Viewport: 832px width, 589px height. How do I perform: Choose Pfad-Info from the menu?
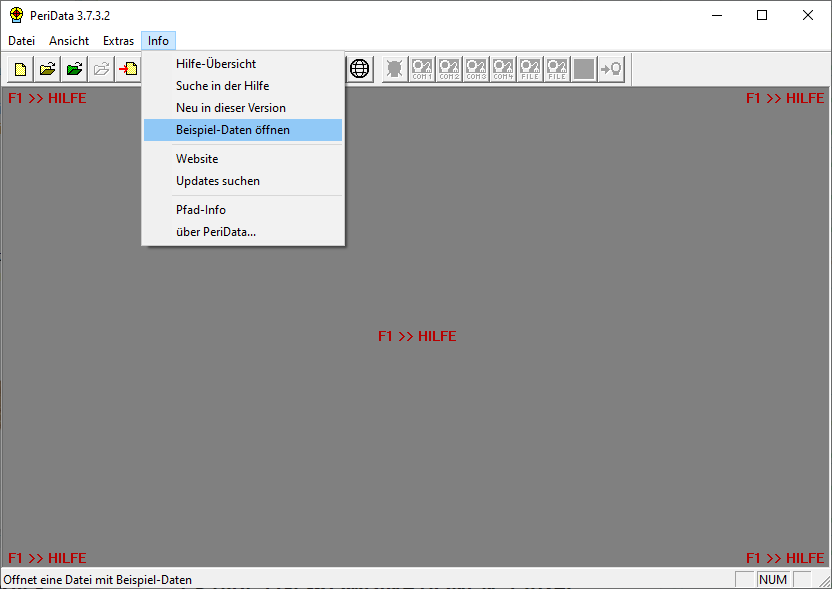click(243, 210)
